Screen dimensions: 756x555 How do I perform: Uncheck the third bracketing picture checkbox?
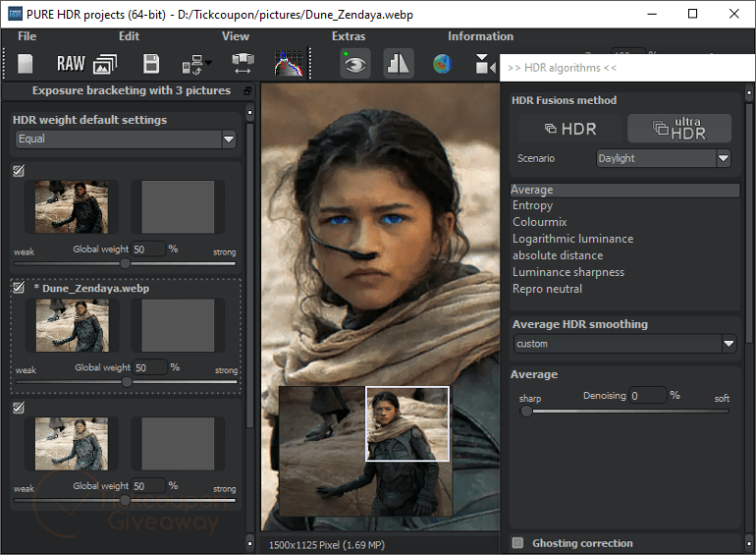(x=19, y=408)
